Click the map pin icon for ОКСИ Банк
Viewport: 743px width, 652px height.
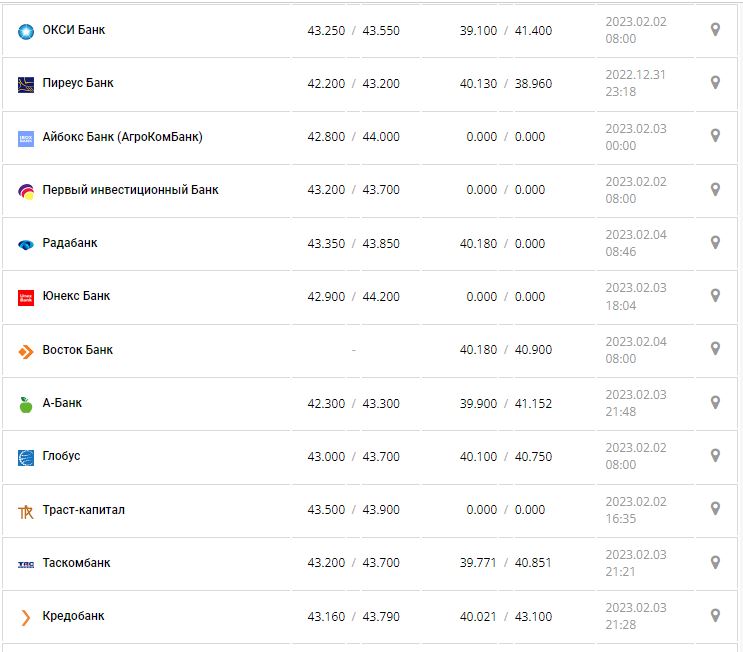[x=715, y=30]
